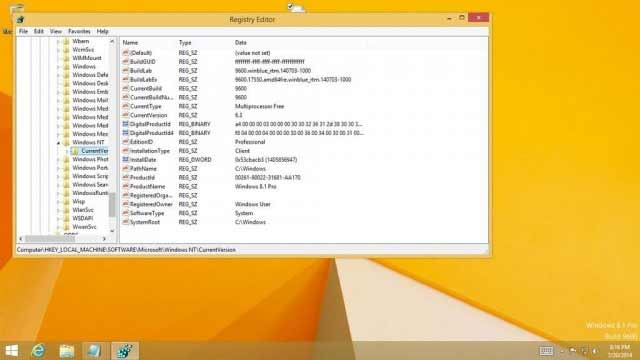Screen dimensions: 640x360
Task: Click the ProductName string icon
Action: pyautogui.click(x=126, y=187)
